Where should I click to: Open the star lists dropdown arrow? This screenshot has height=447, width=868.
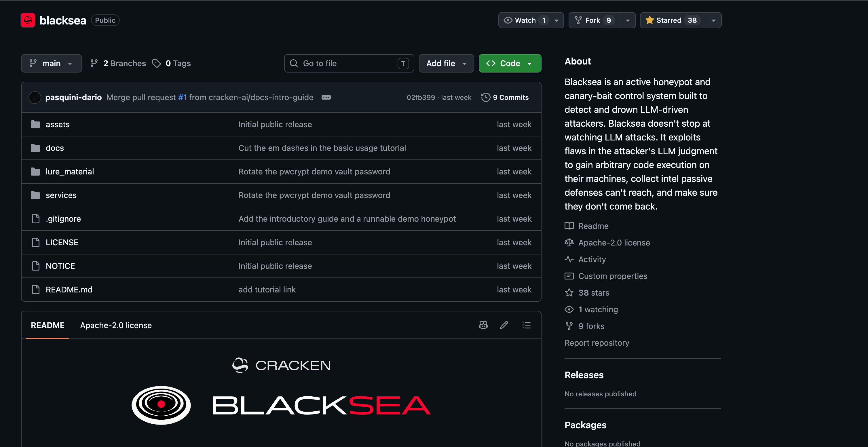[x=713, y=20]
